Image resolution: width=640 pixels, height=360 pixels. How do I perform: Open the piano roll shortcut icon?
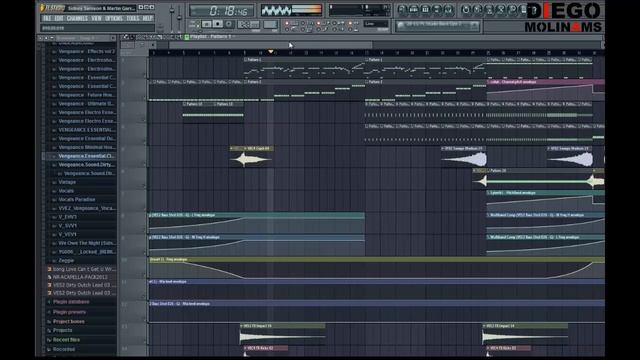(x=425, y=9)
